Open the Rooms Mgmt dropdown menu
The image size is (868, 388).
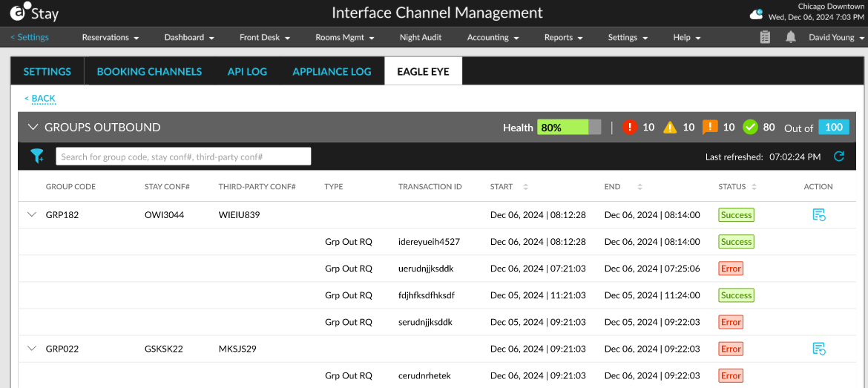345,38
